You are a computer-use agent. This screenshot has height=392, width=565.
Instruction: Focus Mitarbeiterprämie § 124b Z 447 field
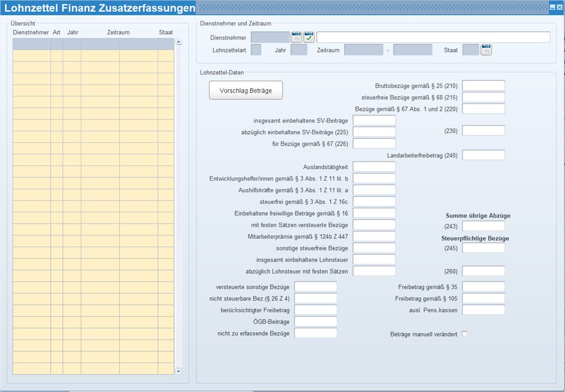pos(374,236)
